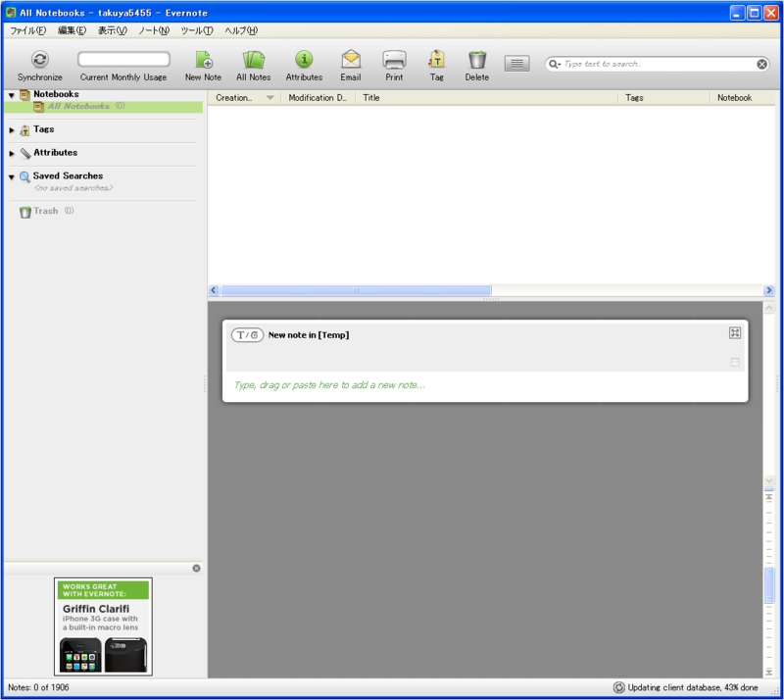Click the Creation column sort arrow
Screen dimensions: 784x700
(x=270, y=98)
